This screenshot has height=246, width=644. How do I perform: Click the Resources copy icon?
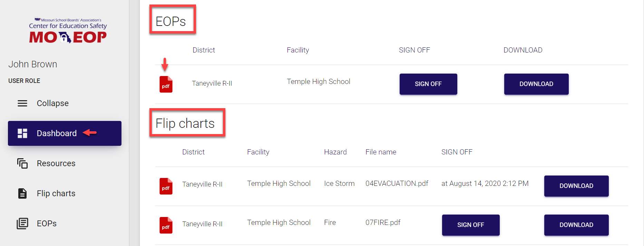pos(22,163)
